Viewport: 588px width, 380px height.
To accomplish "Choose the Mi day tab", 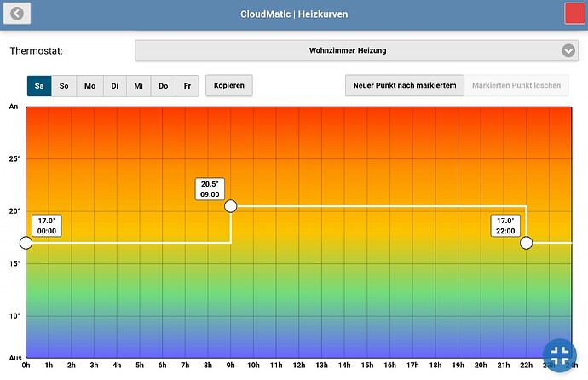I will click(139, 86).
